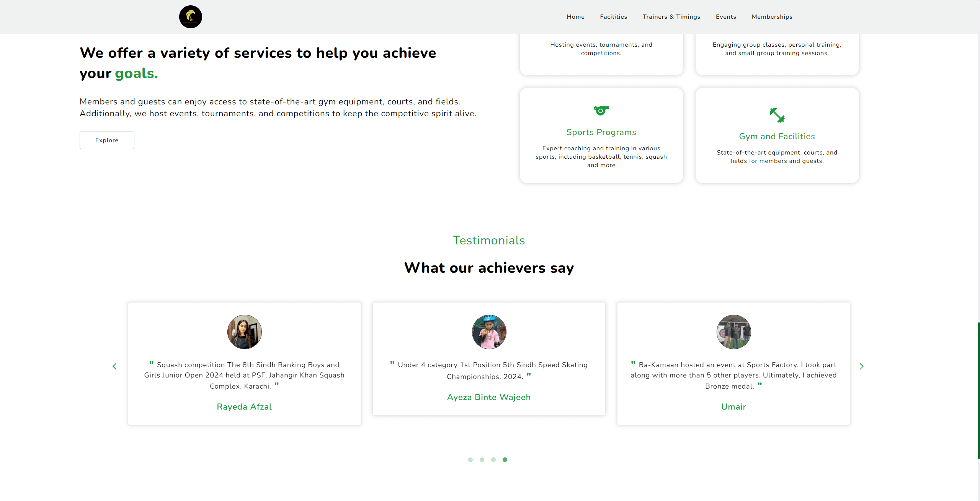Open Rayeda Afzal's profile photo
This screenshot has width=980, height=501.
[245, 332]
